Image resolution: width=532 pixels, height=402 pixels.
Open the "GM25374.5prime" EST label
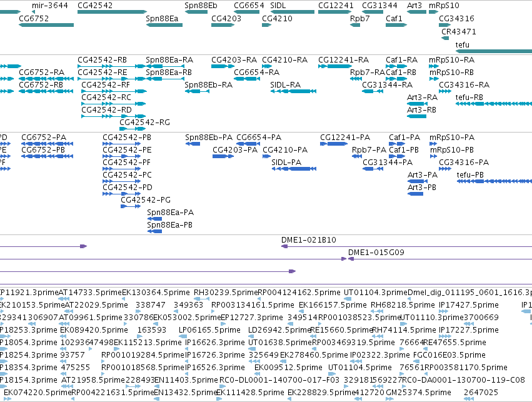pyautogui.click(x=419, y=393)
